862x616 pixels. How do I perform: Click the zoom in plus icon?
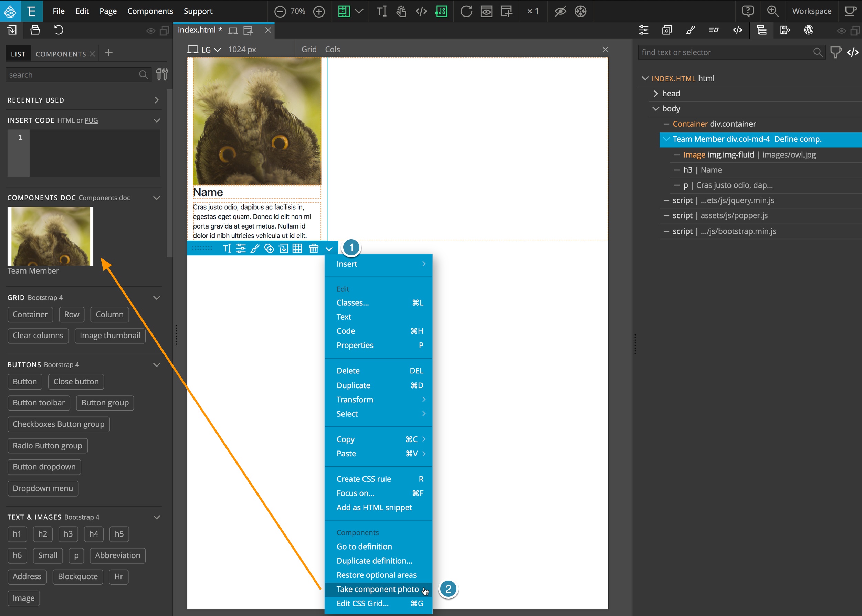319,11
